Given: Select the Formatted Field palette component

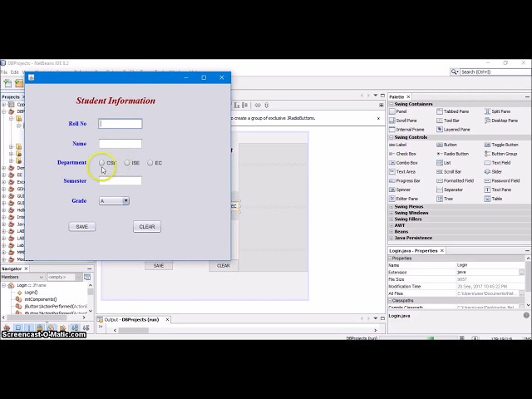Looking at the screenshot, I should click(x=455, y=181).
